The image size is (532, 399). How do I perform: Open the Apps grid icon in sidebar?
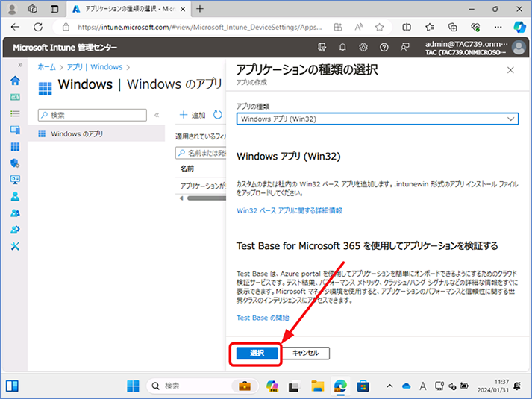(x=15, y=146)
